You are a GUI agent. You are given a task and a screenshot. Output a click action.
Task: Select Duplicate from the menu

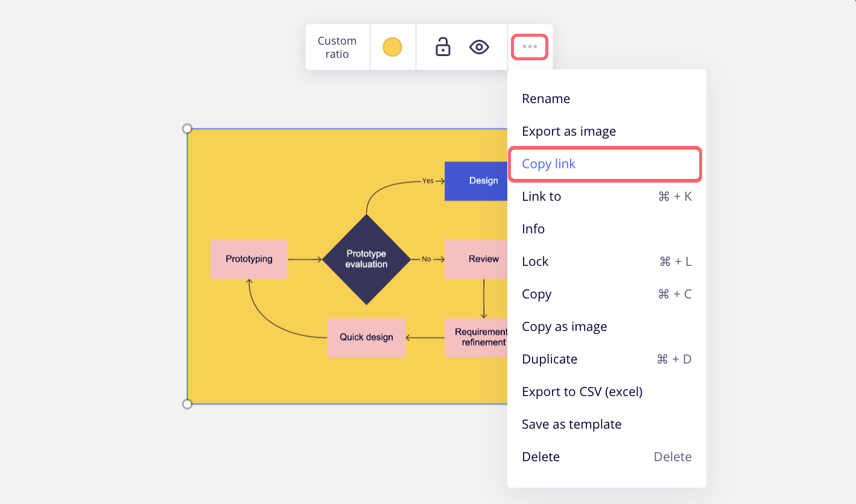tap(550, 359)
